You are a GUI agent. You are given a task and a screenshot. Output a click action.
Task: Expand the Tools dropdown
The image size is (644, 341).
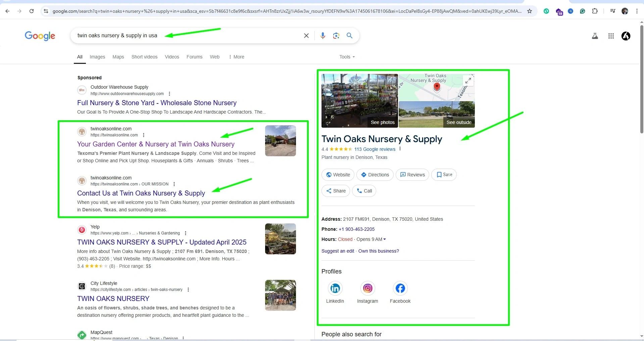point(347,57)
